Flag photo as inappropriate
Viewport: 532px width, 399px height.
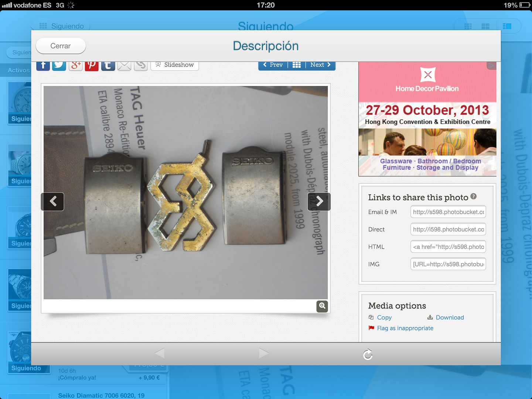[x=401, y=328]
